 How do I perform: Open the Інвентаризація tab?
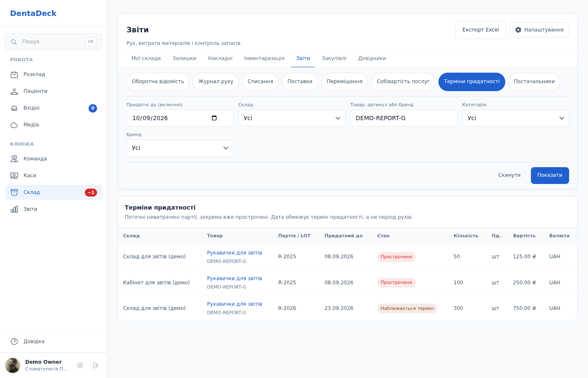click(x=264, y=59)
